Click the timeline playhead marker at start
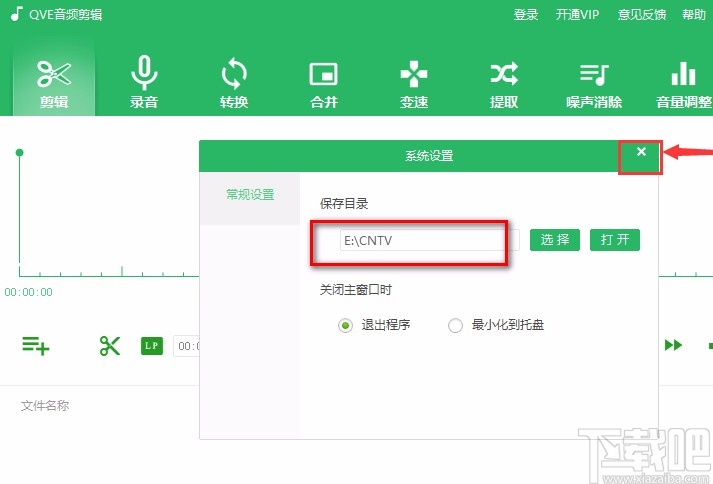This screenshot has height=484, width=713. pyautogui.click(x=19, y=152)
